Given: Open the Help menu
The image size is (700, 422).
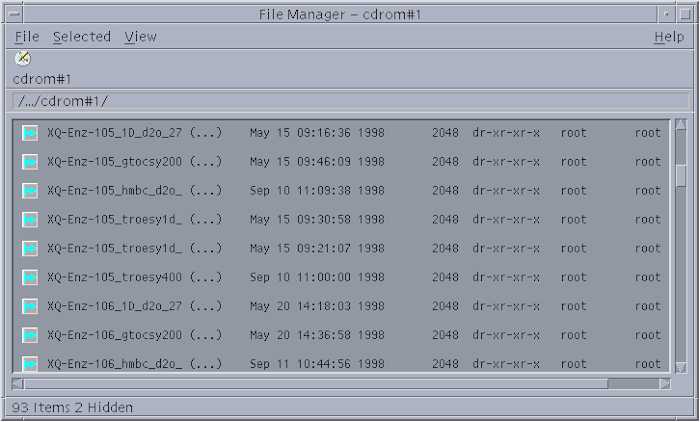Looking at the screenshot, I should [669, 37].
